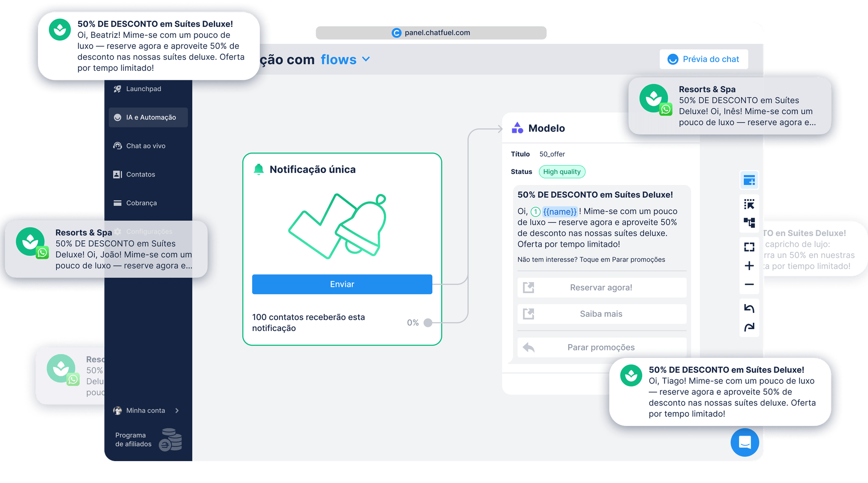Expand the flows dropdown chevron
The height and width of the screenshot is (483, 868).
coord(366,59)
